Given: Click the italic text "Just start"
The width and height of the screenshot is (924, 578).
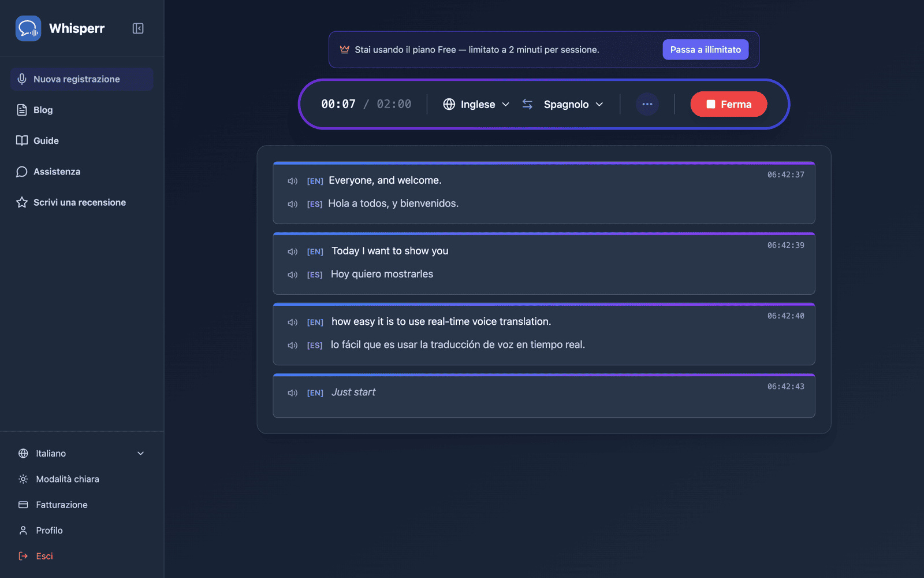Looking at the screenshot, I should click(x=353, y=392).
